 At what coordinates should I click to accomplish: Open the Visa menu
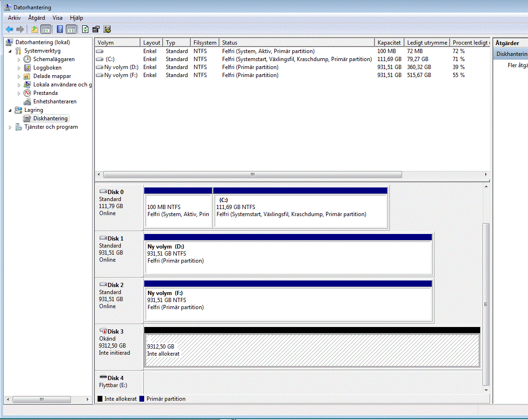click(57, 18)
